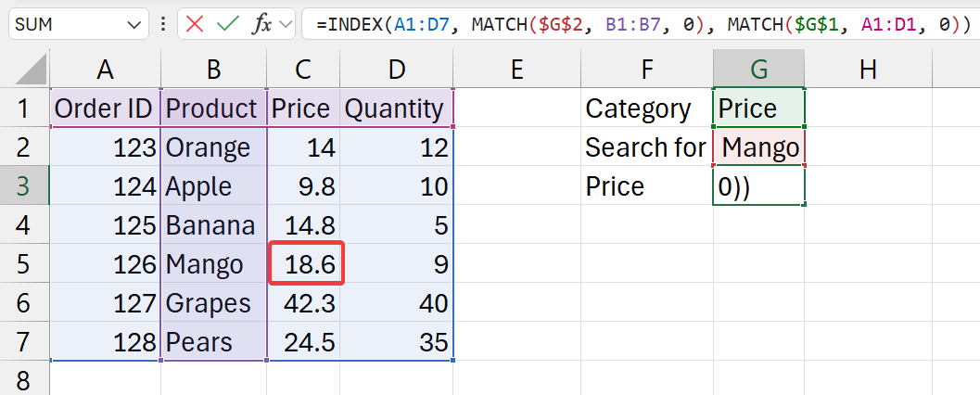This screenshot has width=980, height=395.
Task: Click the Mango cell in column G
Action: tap(759, 147)
